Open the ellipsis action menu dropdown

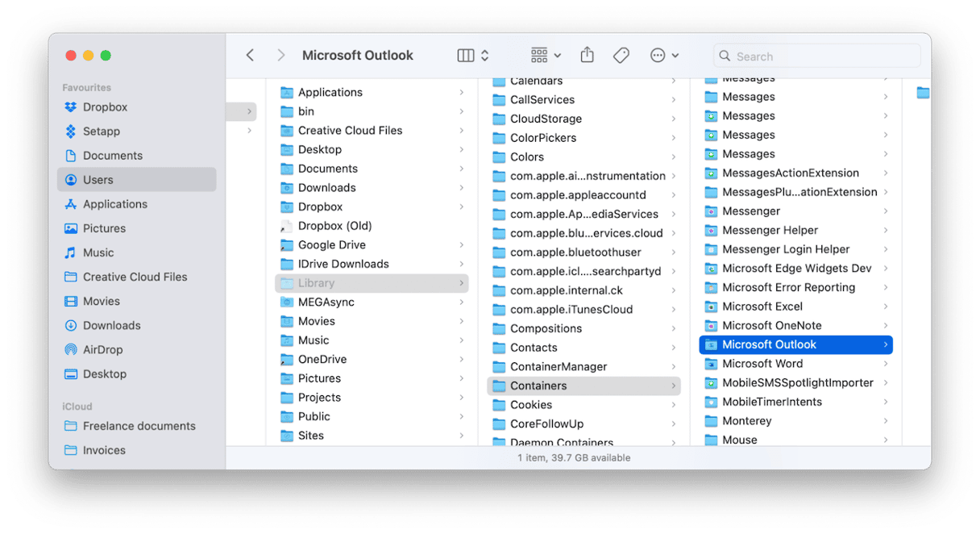click(x=664, y=55)
